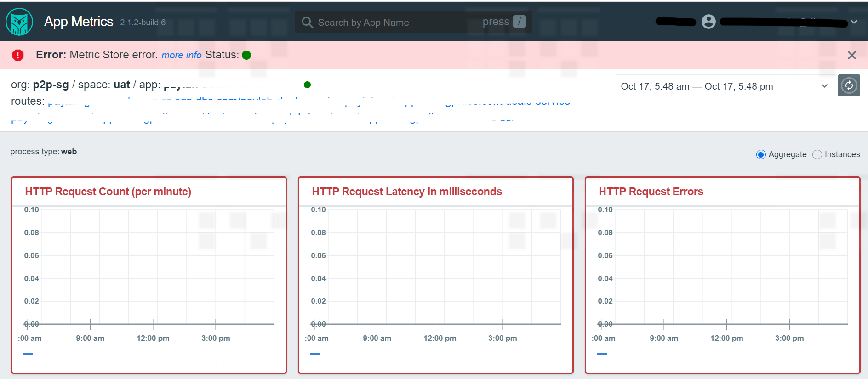Click the magnifier icon in search bar
This screenshot has width=868, height=379.
click(307, 23)
